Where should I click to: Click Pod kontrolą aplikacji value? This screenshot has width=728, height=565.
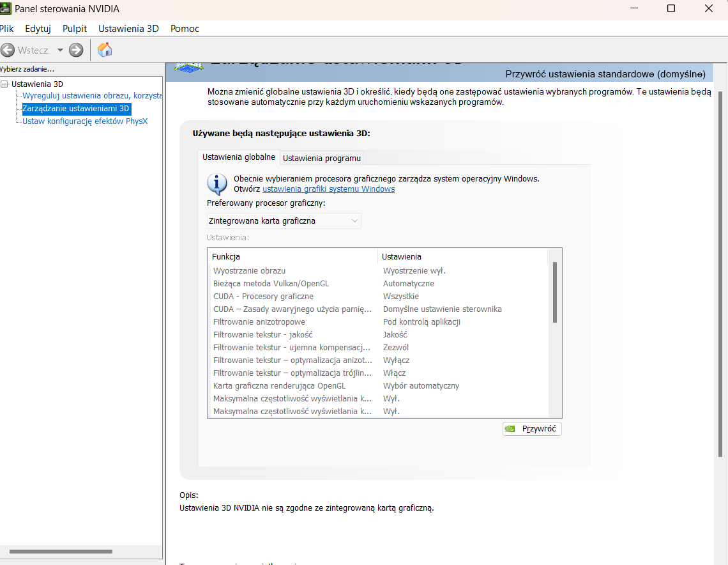point(421,322)
